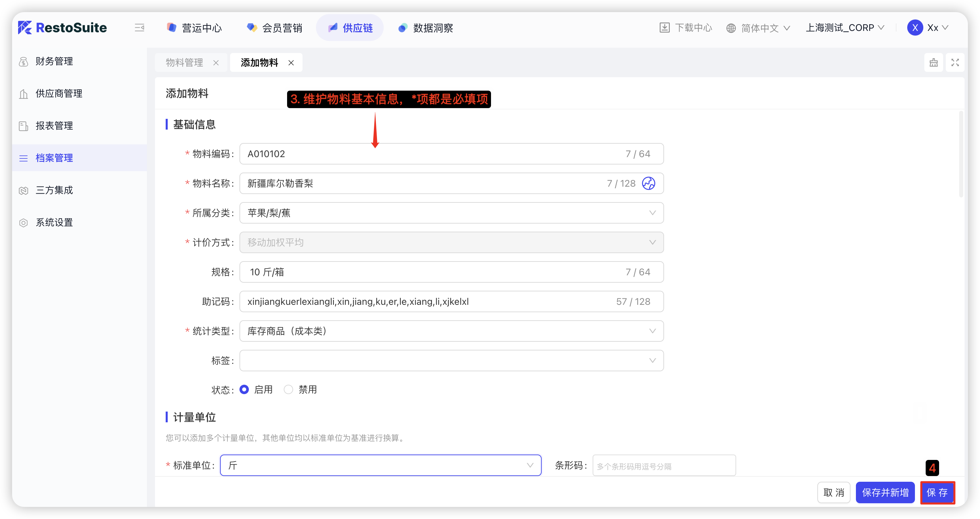Open 财务管理 in the sidebar
Image resolution: width=980 pixels, height=519 pixels.
(x=54, y=61)
